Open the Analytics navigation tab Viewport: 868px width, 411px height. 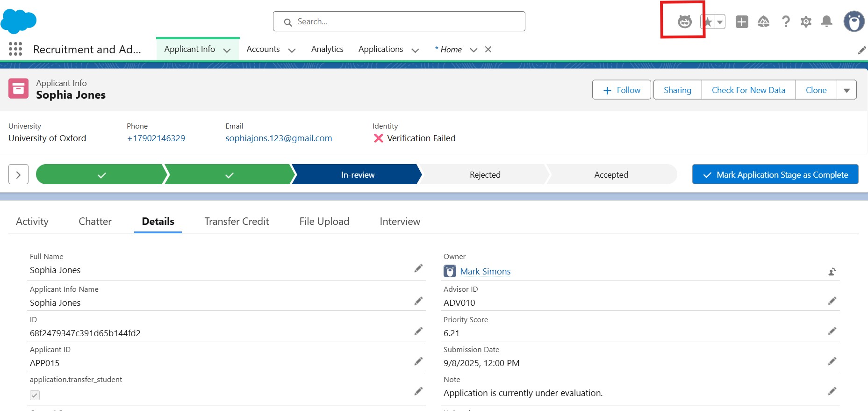pos(327,49)
